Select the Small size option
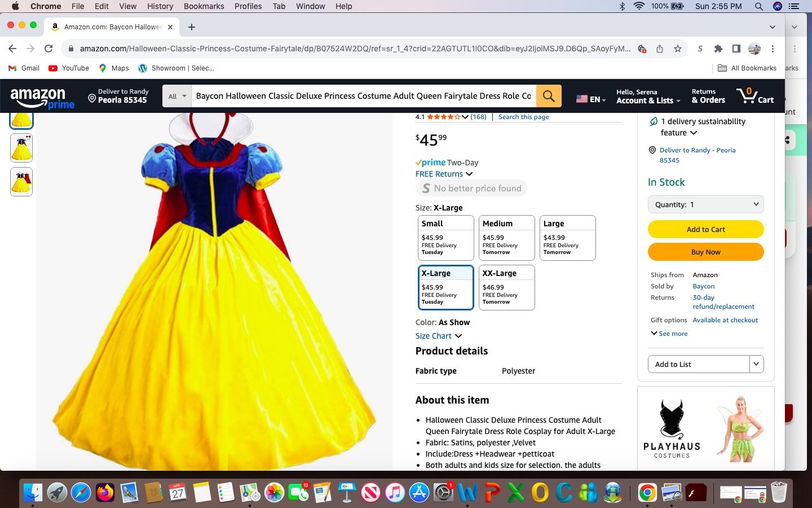 click(x=445, y=238)
